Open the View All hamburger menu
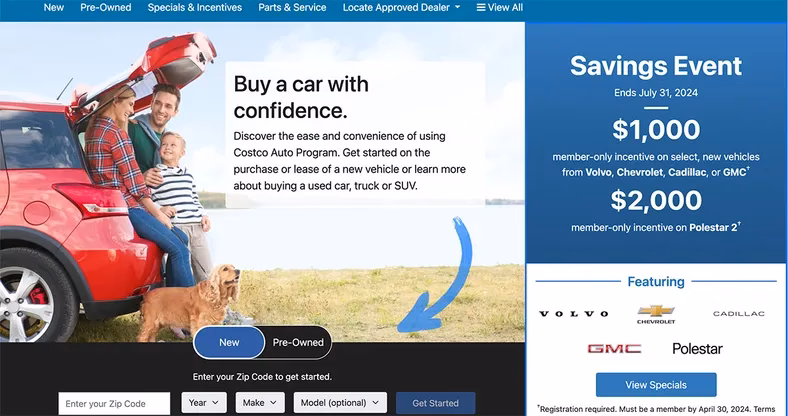The image size is (788, 416). tap(500, 8)
